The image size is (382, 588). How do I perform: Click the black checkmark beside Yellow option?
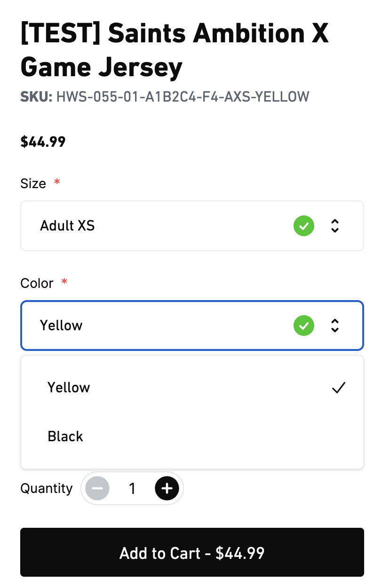[339, 388]
